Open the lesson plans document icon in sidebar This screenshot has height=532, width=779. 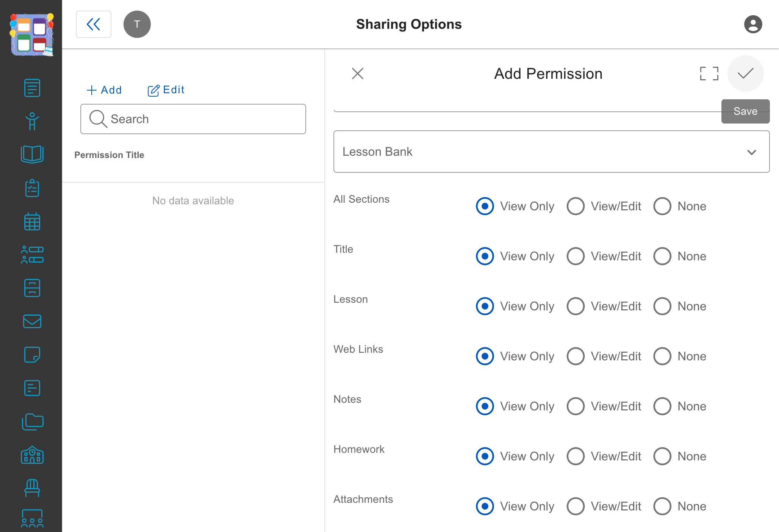point(32,88)
